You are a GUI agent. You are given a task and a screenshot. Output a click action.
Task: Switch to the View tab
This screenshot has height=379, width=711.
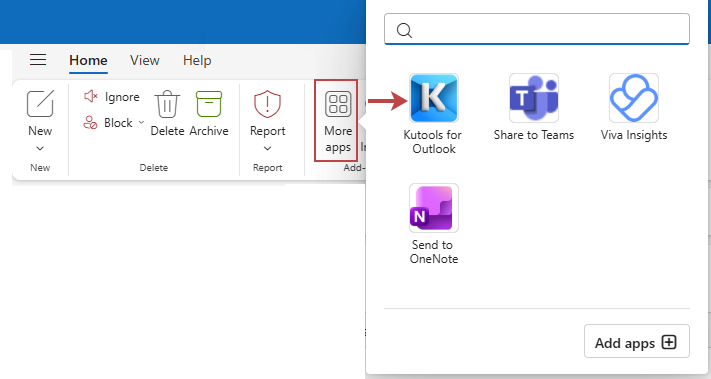tap(145, 60)
